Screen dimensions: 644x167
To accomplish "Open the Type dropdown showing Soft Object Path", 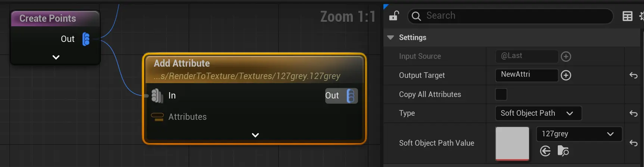I will (x=538, y=113).
